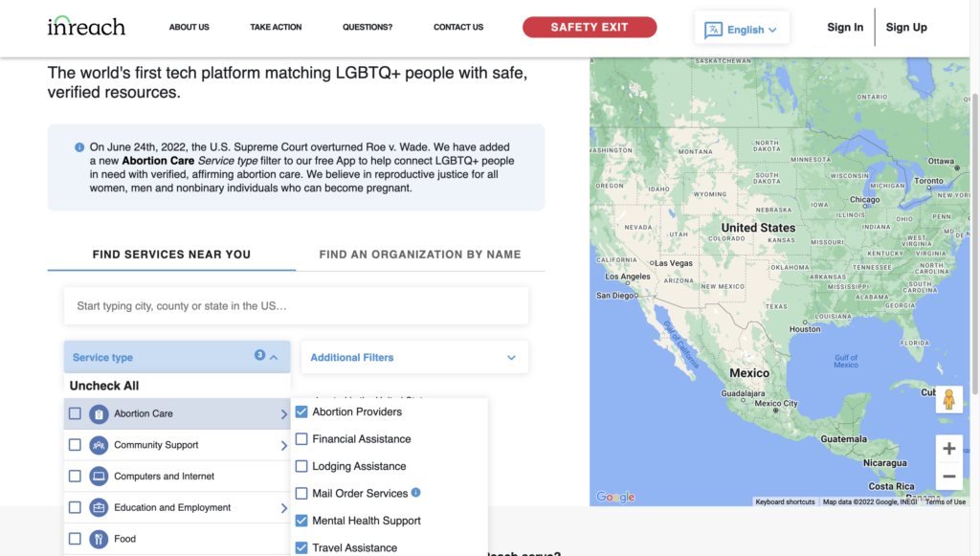Click the red Safety Exit button

(x=590, y=27)
